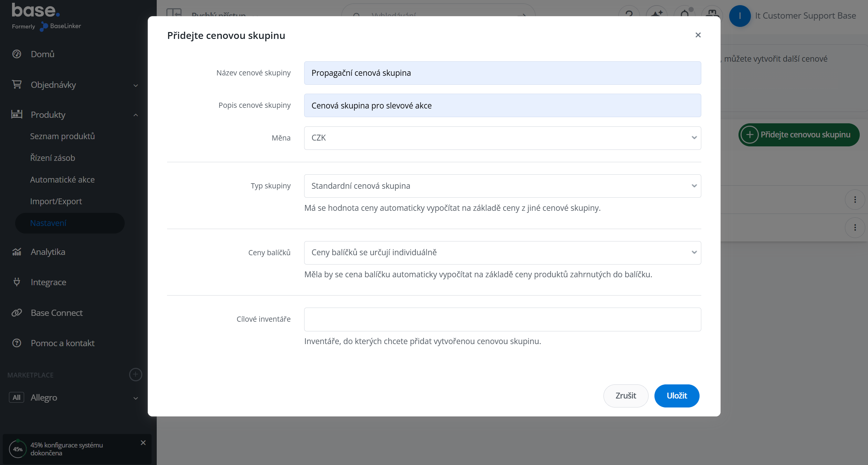Open the Integrace section

49,282
